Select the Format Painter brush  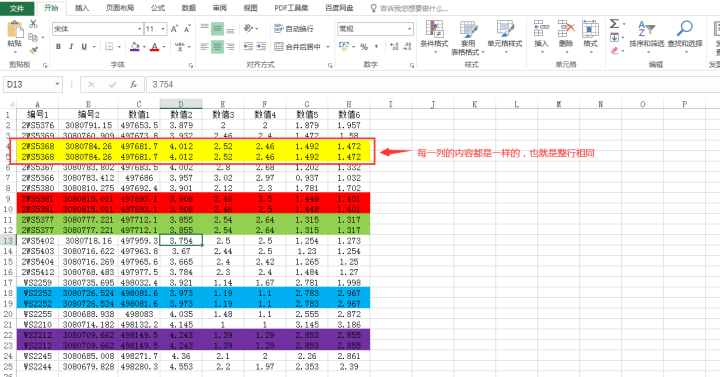click(x=33, y=50)
